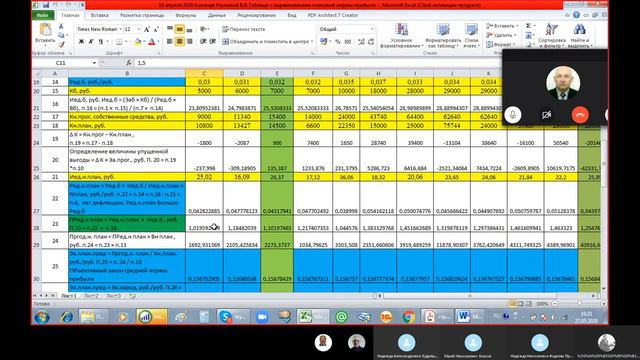Switch to the Вставка ribbon tab

[100, 15]
